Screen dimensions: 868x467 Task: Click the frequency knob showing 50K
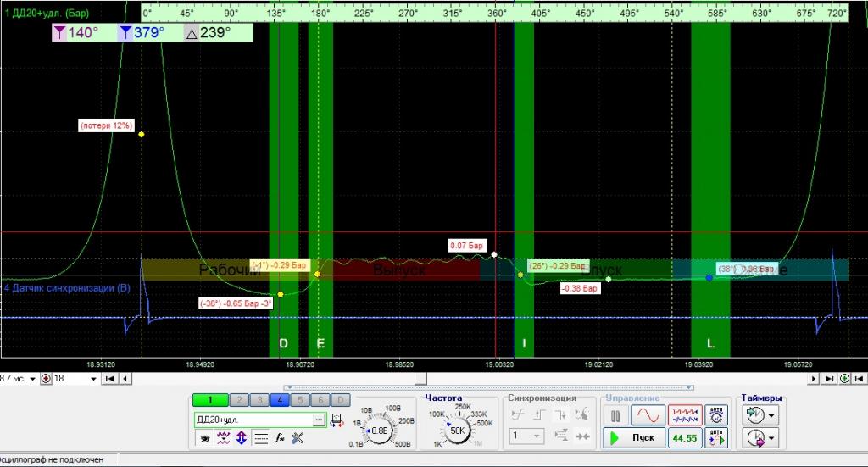click(x=457, y=431)
